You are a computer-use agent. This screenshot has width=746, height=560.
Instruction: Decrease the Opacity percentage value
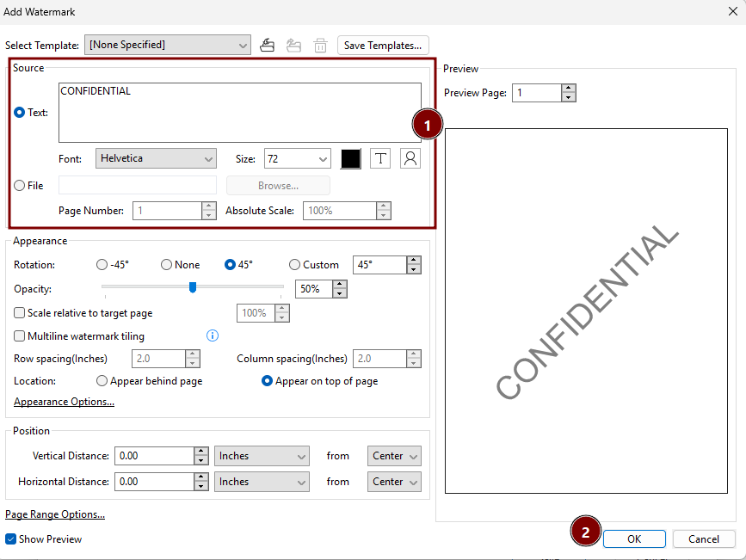click(x=340, y=293)
